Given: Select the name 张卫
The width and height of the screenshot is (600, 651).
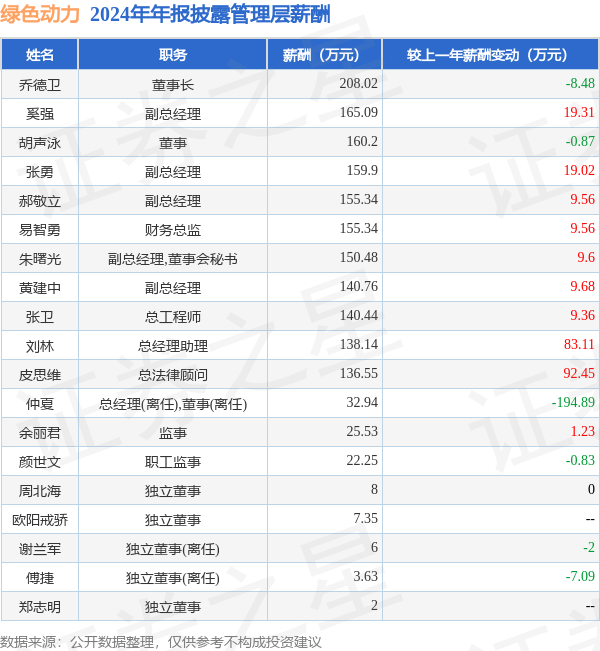Looking at the screenshot, I should [x=39, y=317].
